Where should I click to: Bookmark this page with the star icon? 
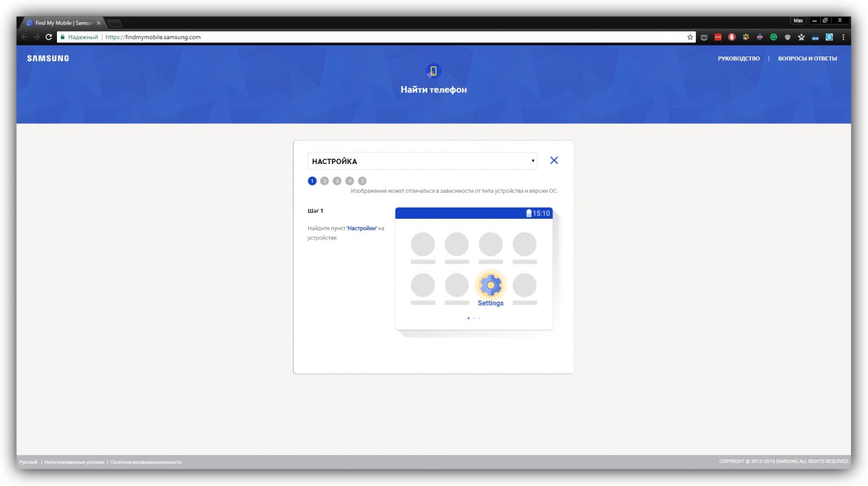pyautogui.click(x=690, y=37)
